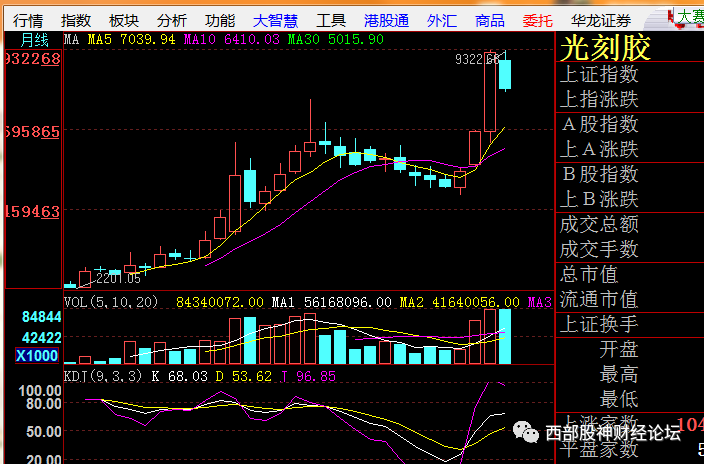Click the MA10 6410.03 indicator value
Image resolution: width=704 pixels, height=464 pixels.
point(232,40)
